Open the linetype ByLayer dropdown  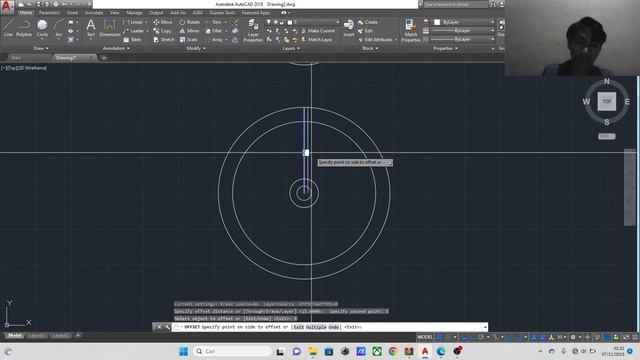pos(463,39)
